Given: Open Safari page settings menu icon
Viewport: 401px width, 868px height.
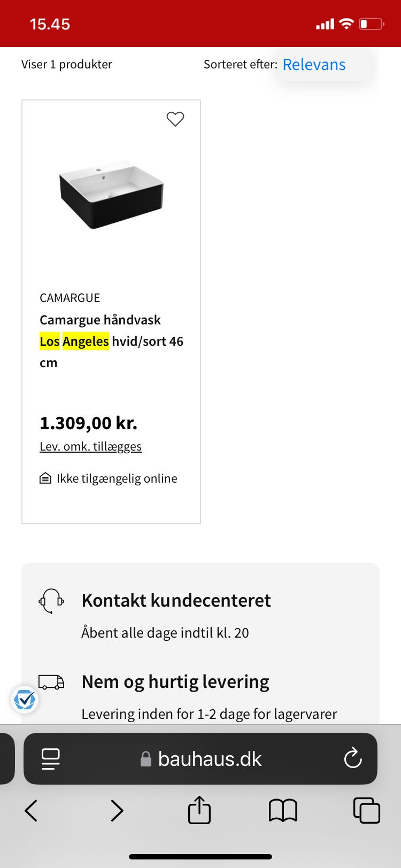Looking at the screenshot, I should [x=51, y=758].
